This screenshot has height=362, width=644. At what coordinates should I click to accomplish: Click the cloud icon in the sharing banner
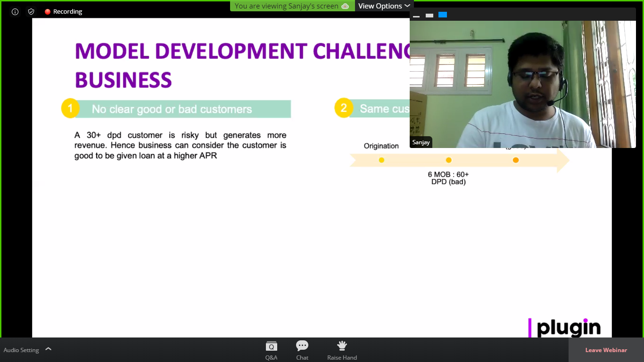point(345,6)
